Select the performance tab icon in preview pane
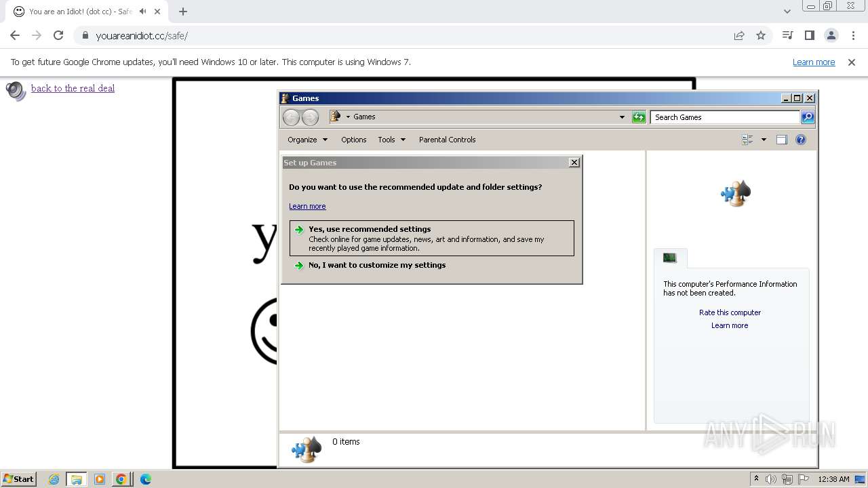868x488 pixels. [670, 258]
